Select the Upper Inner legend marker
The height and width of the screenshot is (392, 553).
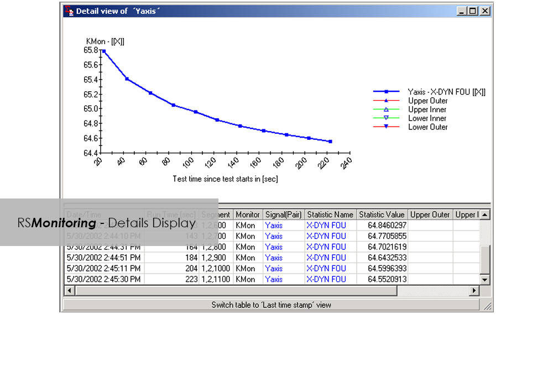(387, 109)
